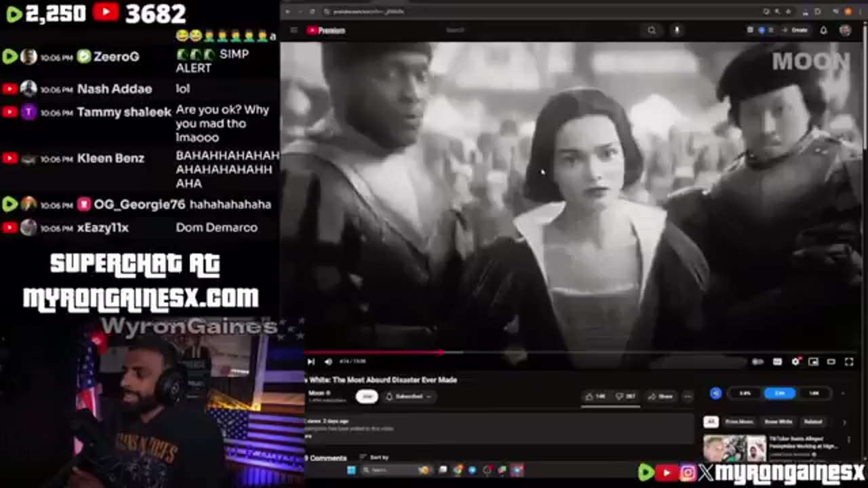
Task: Open the Moon channel name link
Action: (316, 393)
